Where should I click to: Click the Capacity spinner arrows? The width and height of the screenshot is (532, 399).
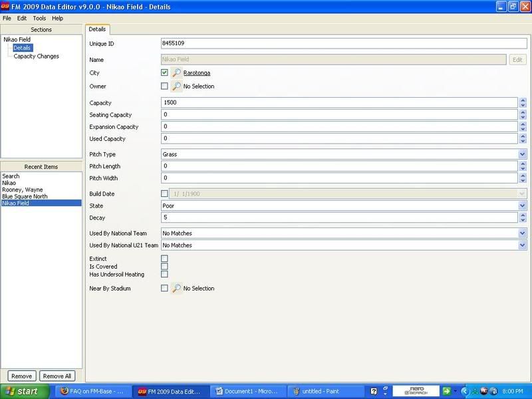pos(523,102)
